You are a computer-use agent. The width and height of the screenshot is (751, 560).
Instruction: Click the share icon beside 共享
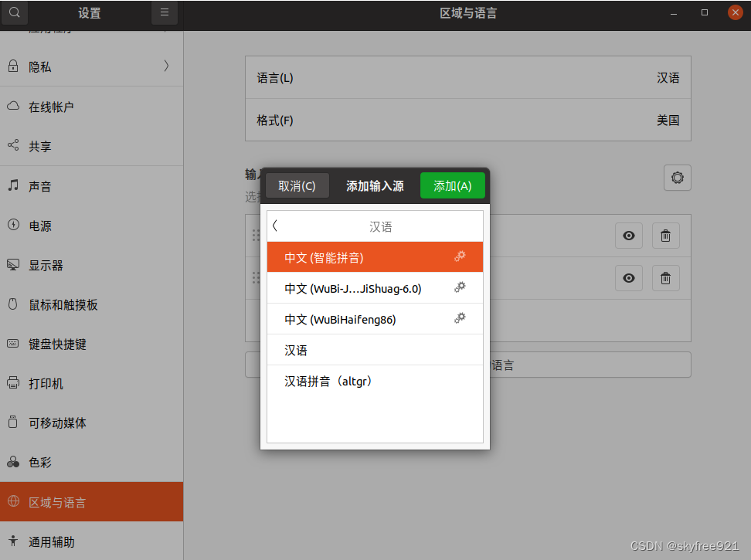click(x=13, y=145)
